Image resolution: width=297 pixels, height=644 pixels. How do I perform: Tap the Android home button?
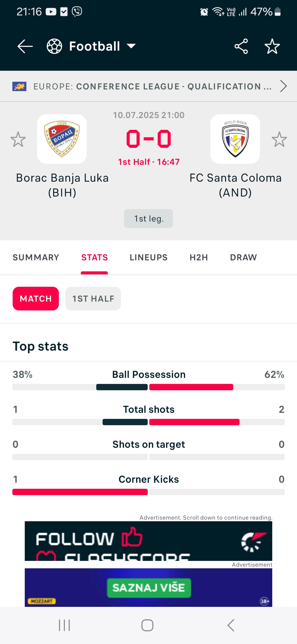[147, 625]
